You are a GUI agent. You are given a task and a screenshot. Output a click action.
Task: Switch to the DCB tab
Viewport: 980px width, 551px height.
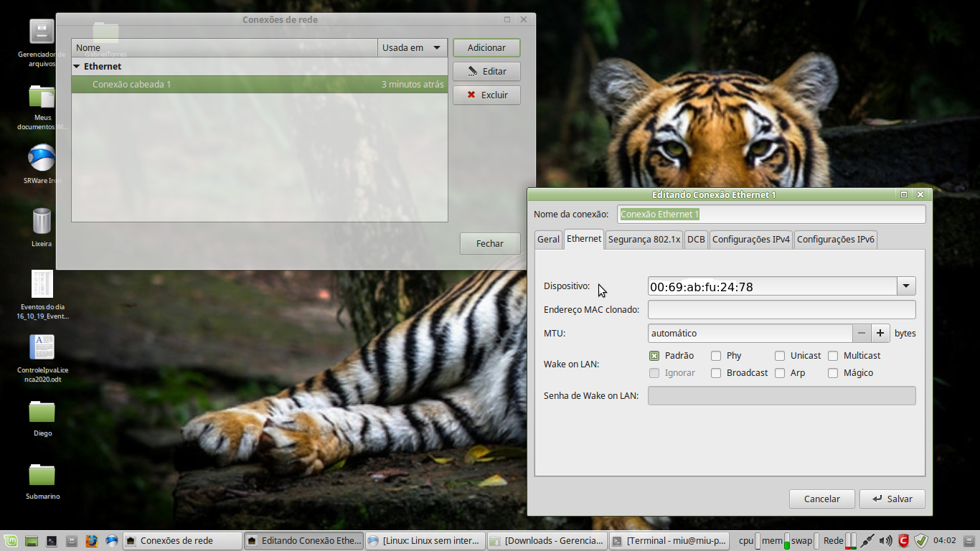(696, 240)
